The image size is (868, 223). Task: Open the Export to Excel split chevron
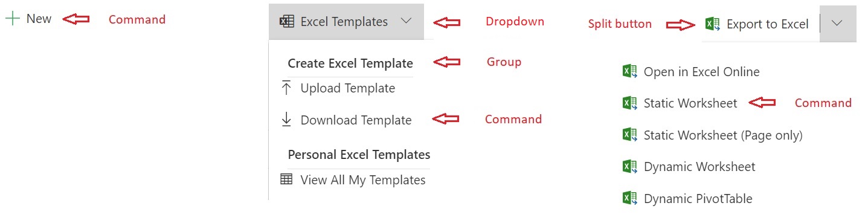click(837, 24)
